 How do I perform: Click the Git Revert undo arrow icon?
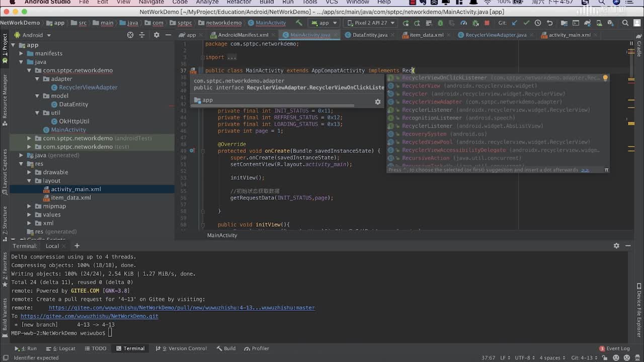coord(549,23)
